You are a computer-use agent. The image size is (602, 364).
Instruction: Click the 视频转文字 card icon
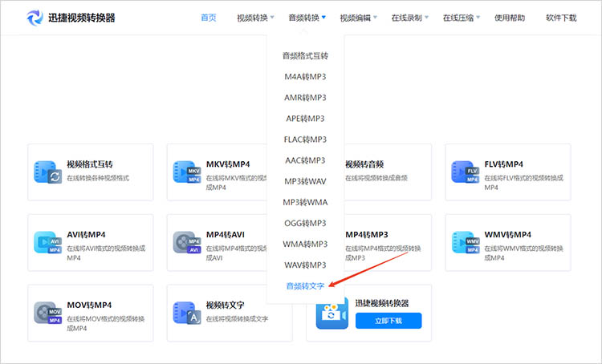[187, 313]
